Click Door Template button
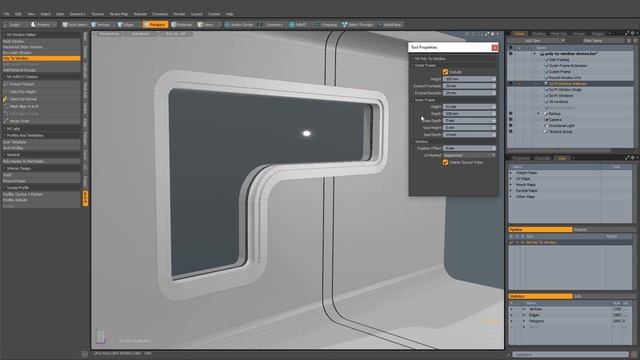Screen dimensions: 640x360 (41, 142)
